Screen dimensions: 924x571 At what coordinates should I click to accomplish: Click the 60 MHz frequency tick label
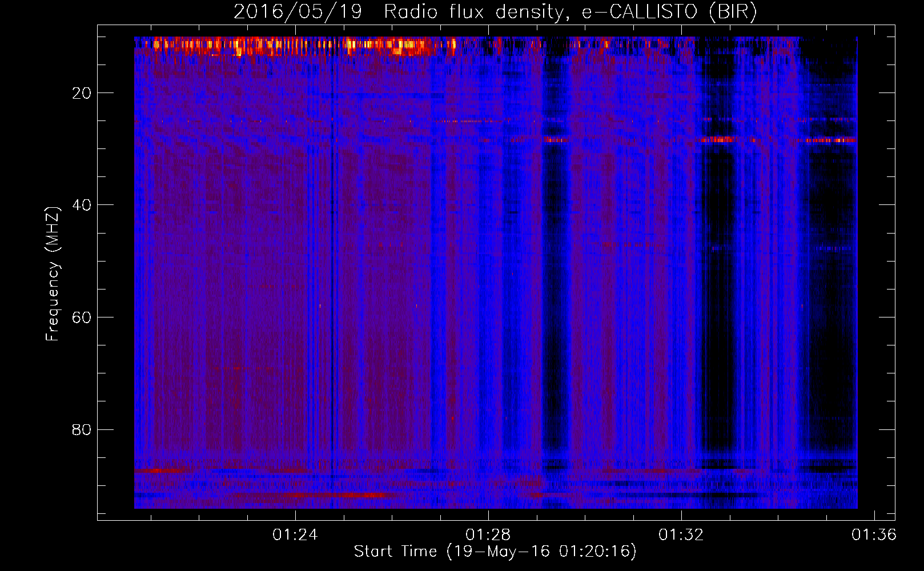[x=82, y=317]
